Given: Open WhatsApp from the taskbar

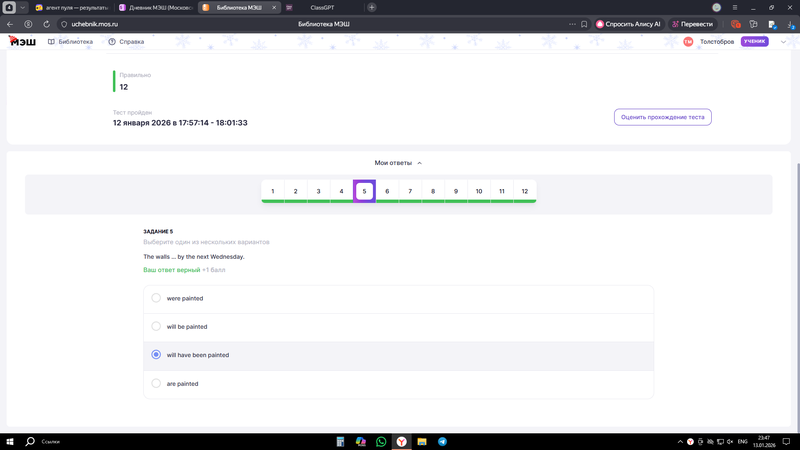Looking at the screenshot, I should pos(381,441).
